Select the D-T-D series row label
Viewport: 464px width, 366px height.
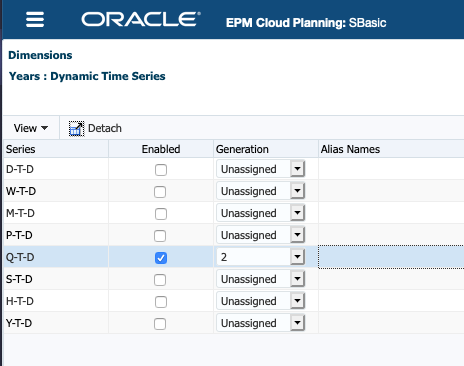point(20,169)
